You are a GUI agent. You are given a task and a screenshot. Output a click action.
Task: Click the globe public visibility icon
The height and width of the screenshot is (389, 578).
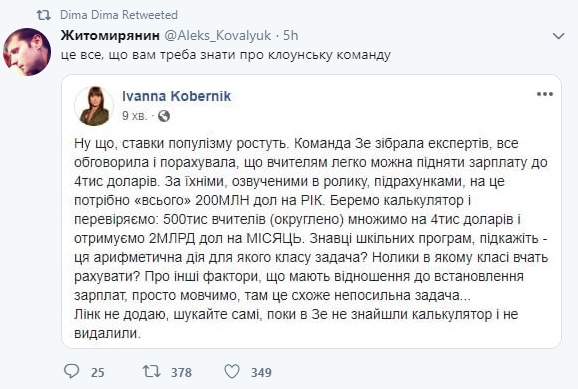coord(164,116)
